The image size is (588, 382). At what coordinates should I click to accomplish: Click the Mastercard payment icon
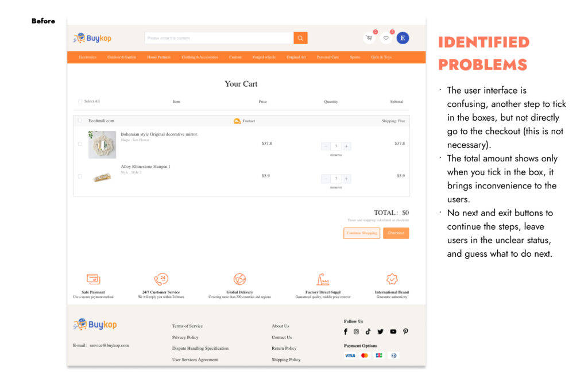(x=365, y=356)
